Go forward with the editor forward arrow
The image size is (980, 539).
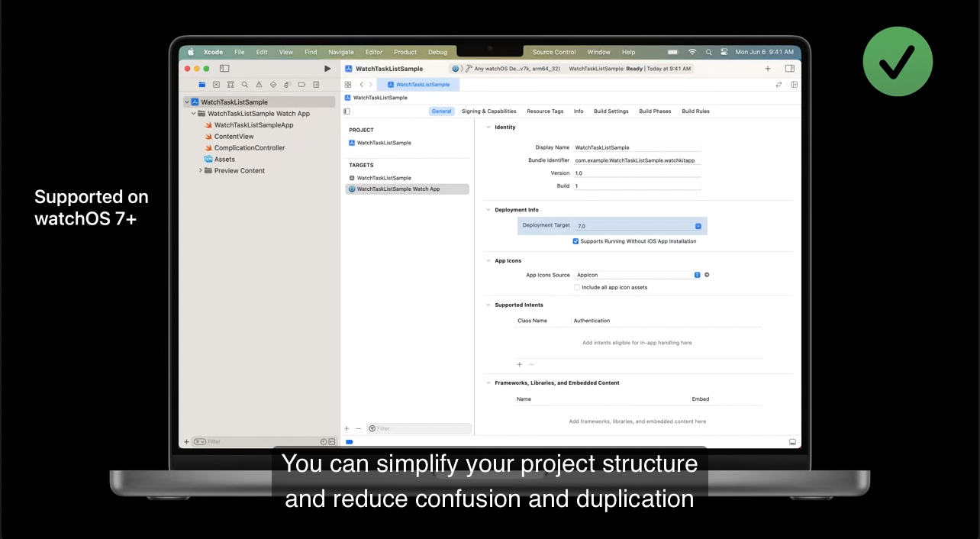pos(371,85)
